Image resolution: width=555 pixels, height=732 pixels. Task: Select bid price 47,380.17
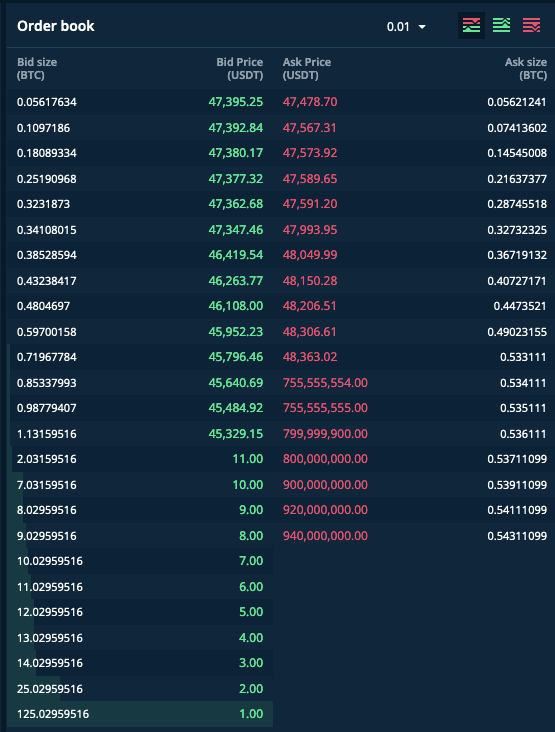coord(236,153)
